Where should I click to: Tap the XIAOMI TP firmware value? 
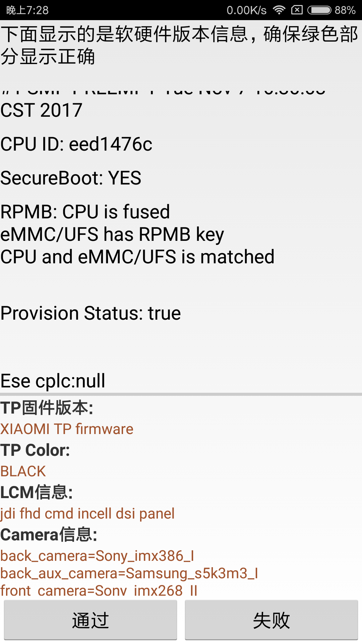[x=67, y=429]
